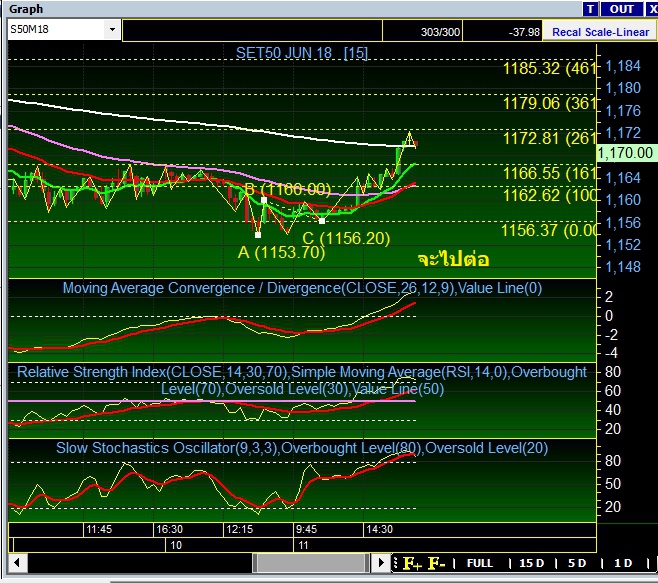
Task: Click the Recal Scale-Linear button
Action: coord(600,32)
